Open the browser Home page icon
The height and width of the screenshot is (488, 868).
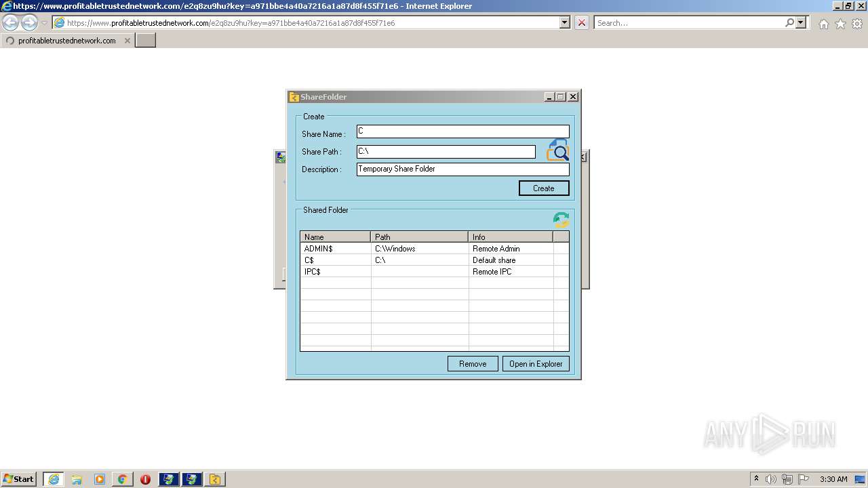[x=823, y=24]
